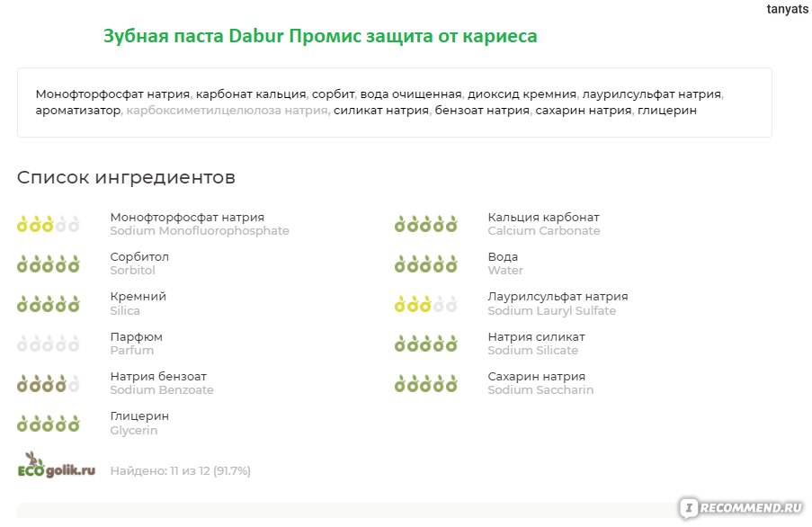Click rating icons beside Сахарин натрия
The width and height of the screenshot is (812, 527).
[x=425, y=384]
